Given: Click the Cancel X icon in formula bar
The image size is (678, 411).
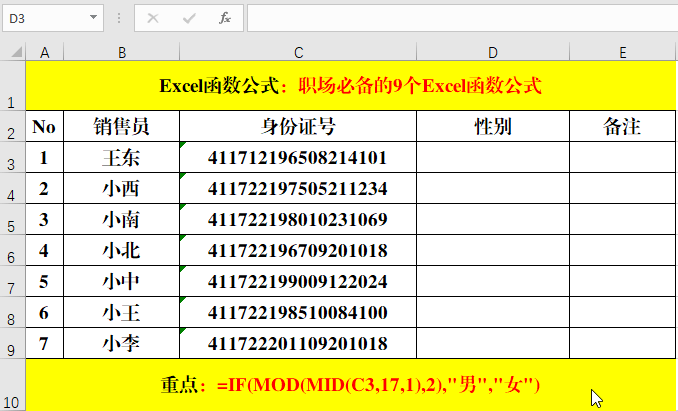Looking at the screenshot, I should (x=153, y=18).
